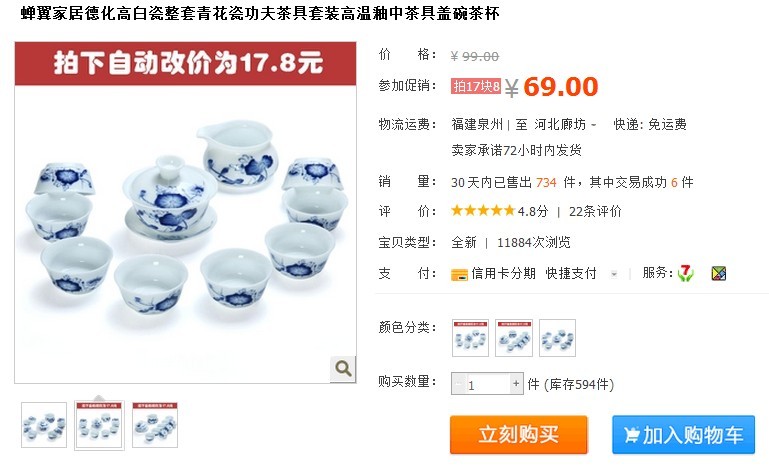Click the credit card installment icon

point(459,274)
